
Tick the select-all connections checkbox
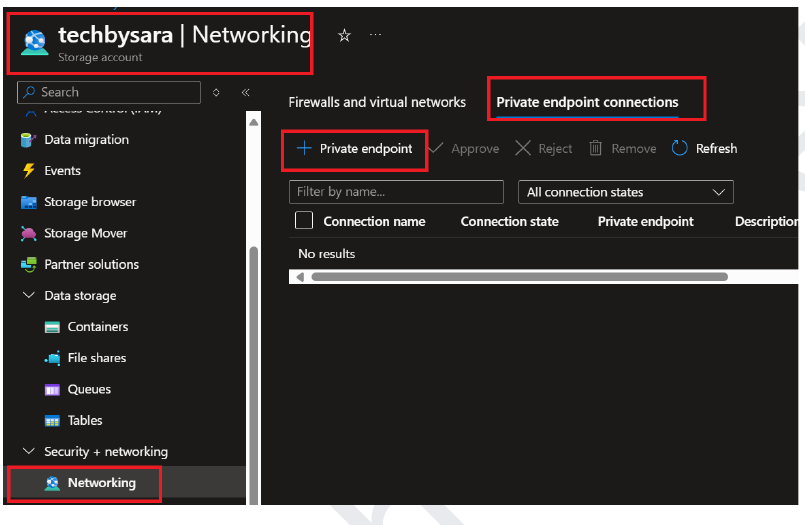[x=304, y=220]
